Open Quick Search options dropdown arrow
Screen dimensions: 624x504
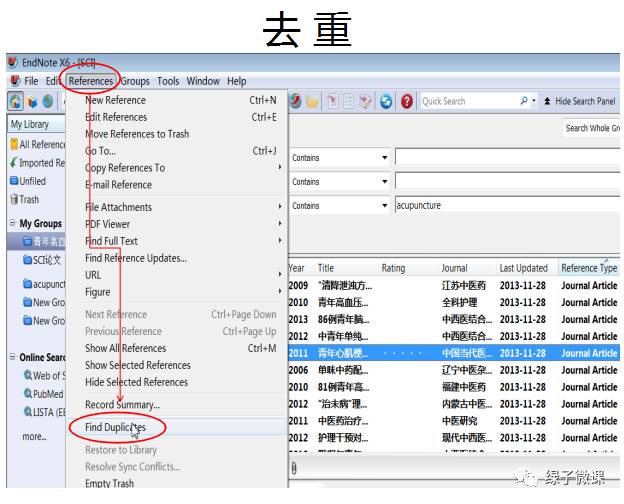[x=534, y=101]
